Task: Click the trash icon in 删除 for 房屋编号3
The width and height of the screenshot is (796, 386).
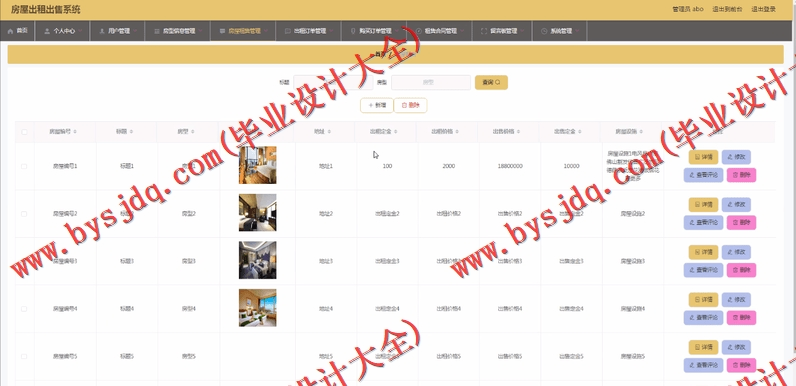Action: (735, 270)
